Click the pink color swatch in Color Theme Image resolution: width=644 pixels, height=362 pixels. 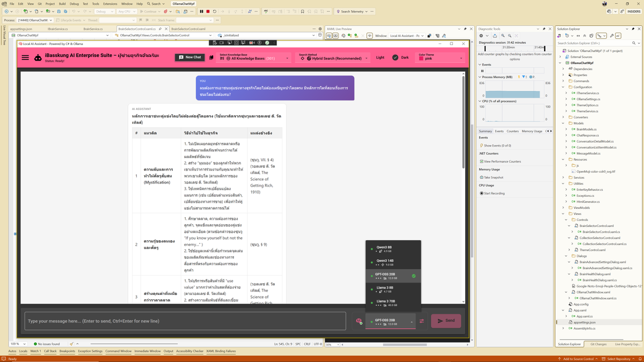(421, 58)
